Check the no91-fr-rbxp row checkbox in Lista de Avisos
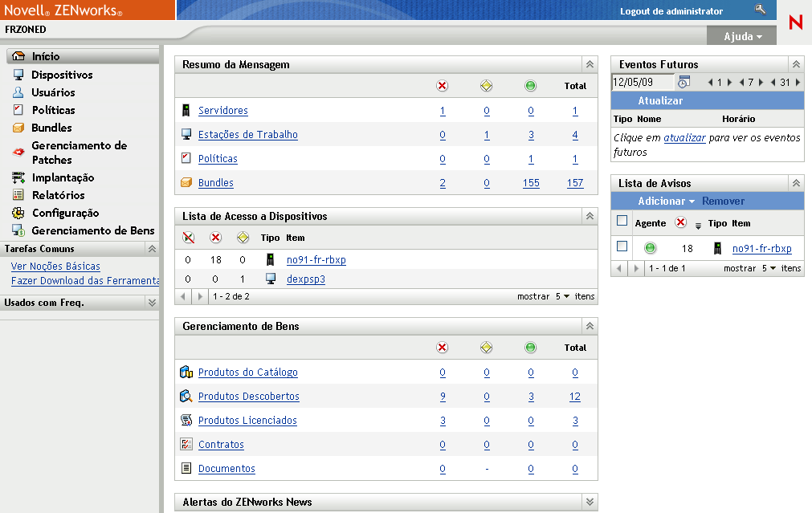Viewport: 812px width, 513px height. click(622, 246)
